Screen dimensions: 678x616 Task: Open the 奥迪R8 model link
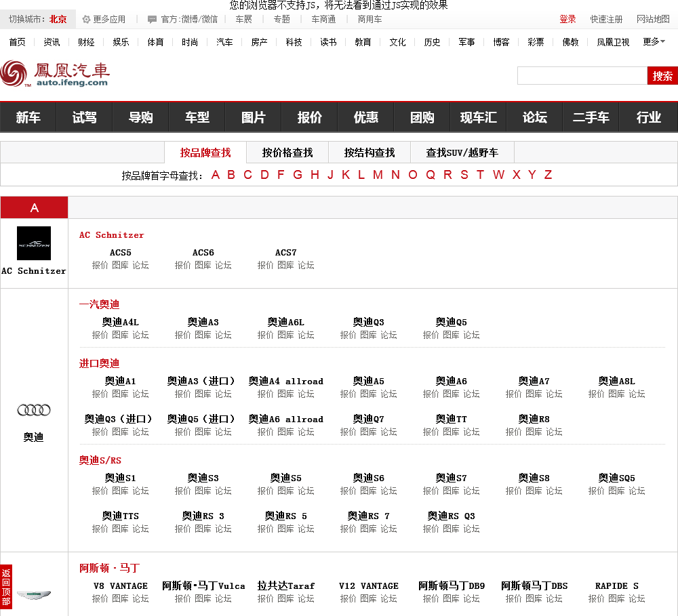pyautogui.click(x=534, y=419)
